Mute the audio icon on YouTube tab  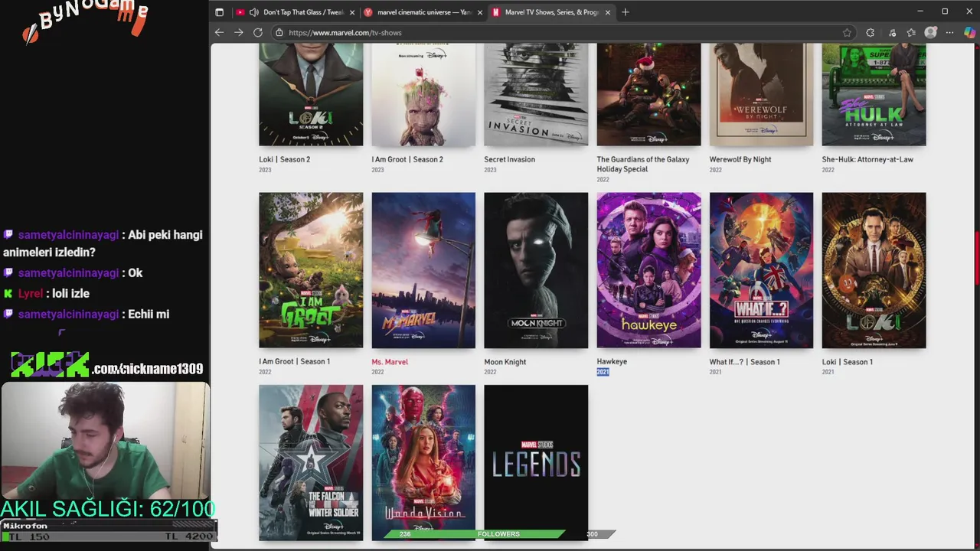click(253, 12)
